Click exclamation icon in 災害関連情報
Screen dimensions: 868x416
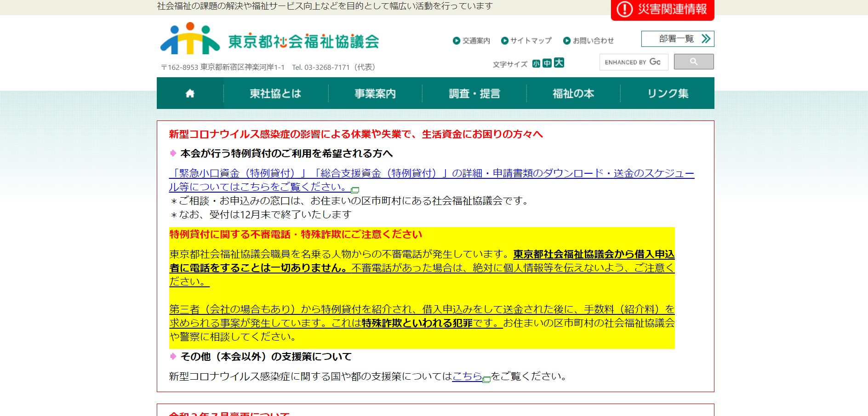pyautogui.click(x=624, y=9)
